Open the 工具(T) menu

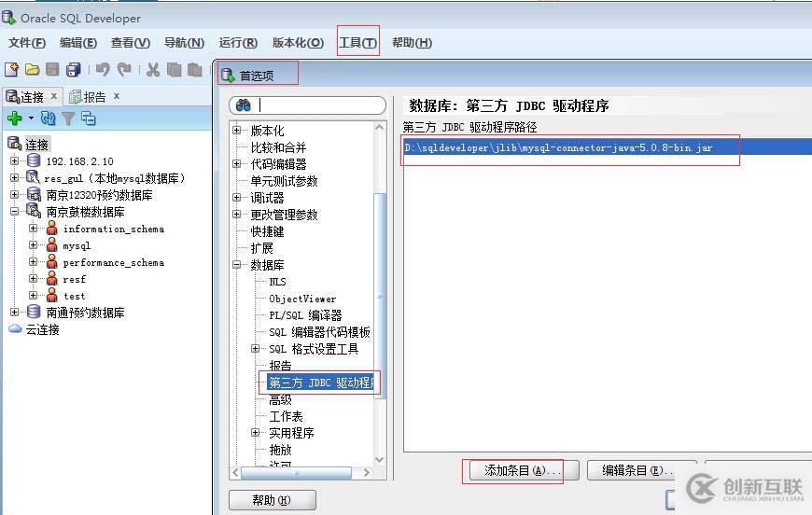[357, 42]
